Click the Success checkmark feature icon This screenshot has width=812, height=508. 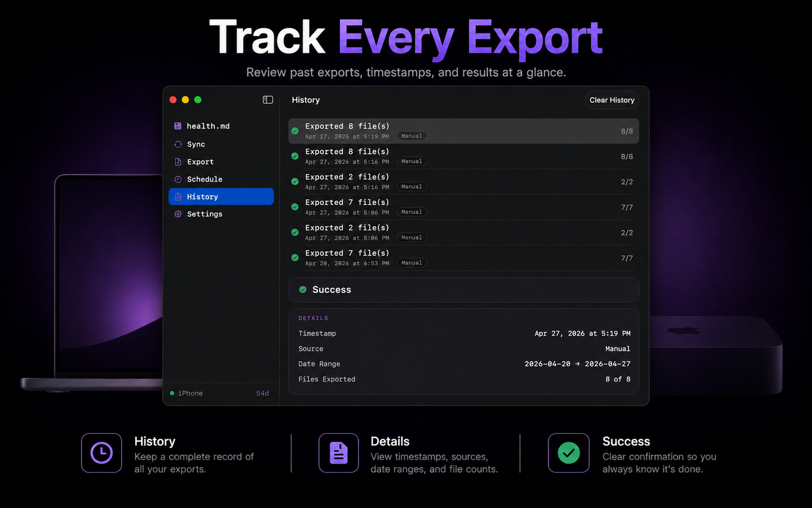pyautogui.click(x=568, y=453)
